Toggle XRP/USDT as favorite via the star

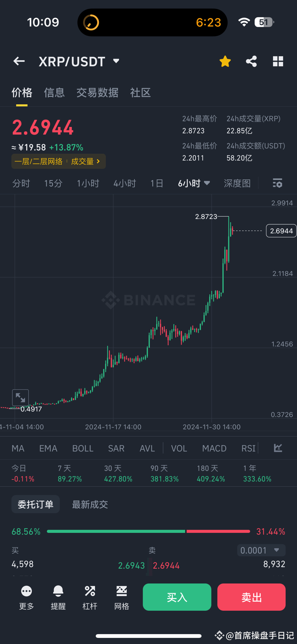(x=225, y=61)
